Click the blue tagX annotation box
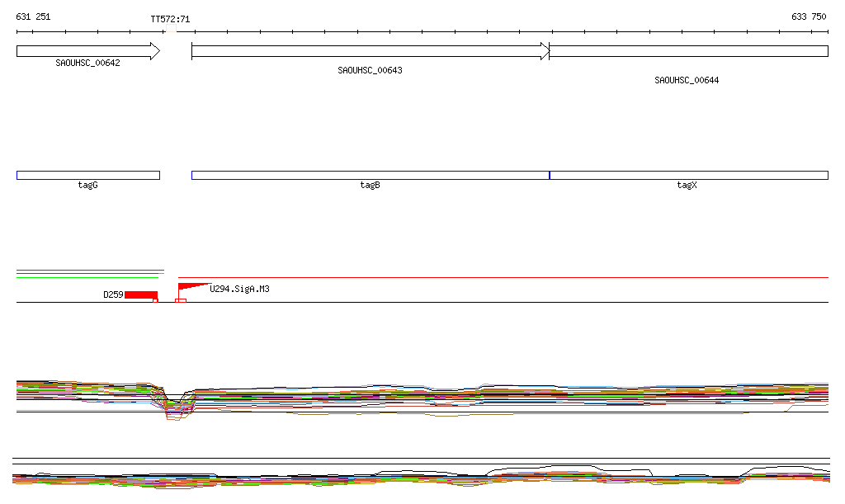The height and width of the screenshot is (504, 845). [688, 175]
